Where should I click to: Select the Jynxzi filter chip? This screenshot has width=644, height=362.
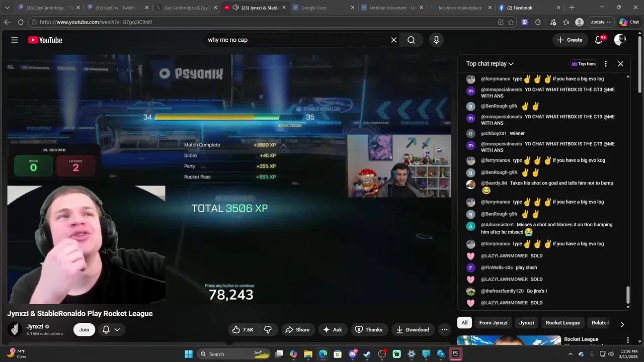(x=527, y=323)
